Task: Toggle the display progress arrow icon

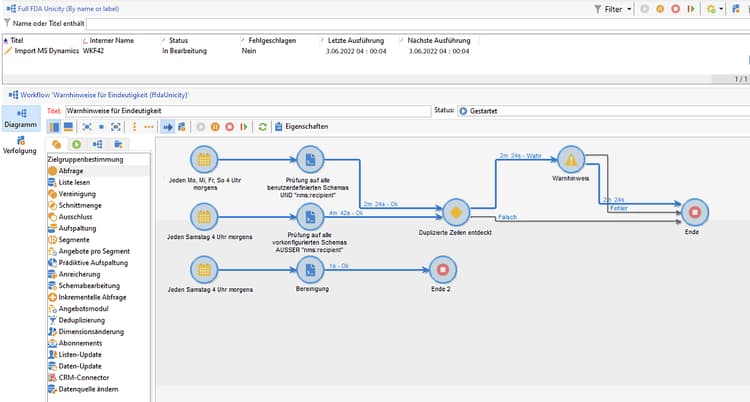Action: (x=167, y=127)
